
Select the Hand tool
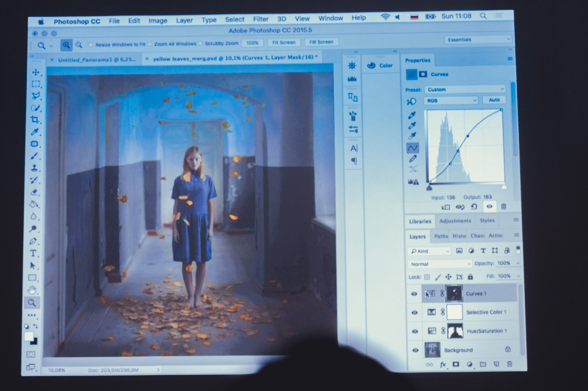pyautogui.click(x=32, y=290)
